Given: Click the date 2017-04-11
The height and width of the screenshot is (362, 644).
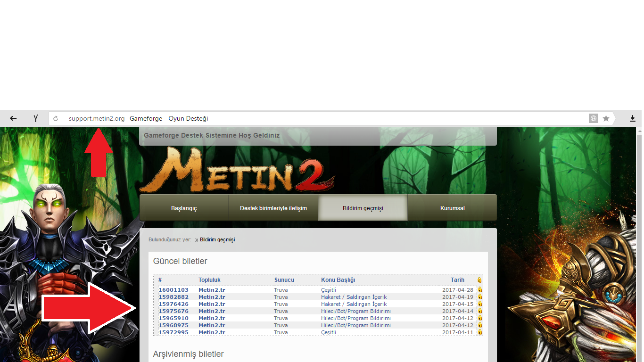Looking at the screenshot, I should pos(458,332).
